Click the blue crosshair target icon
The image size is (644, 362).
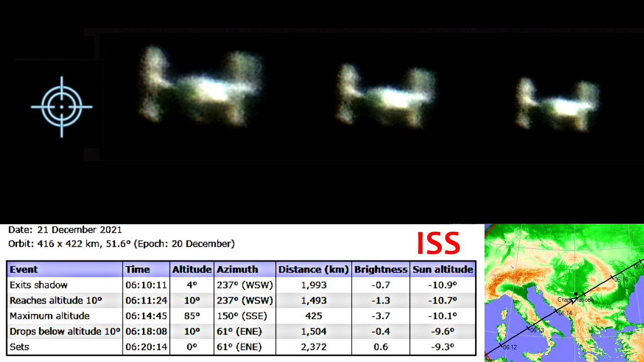click(x=61, y=107)
